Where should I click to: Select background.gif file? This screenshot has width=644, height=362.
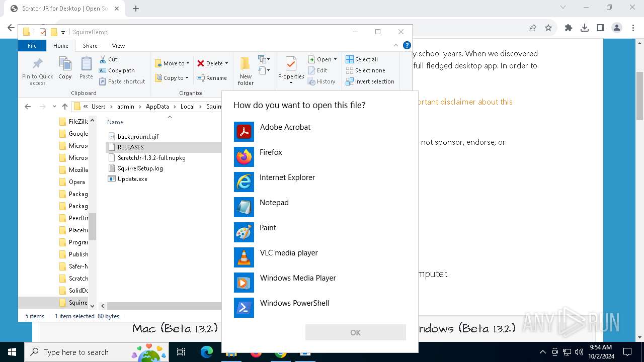[138, 136]
